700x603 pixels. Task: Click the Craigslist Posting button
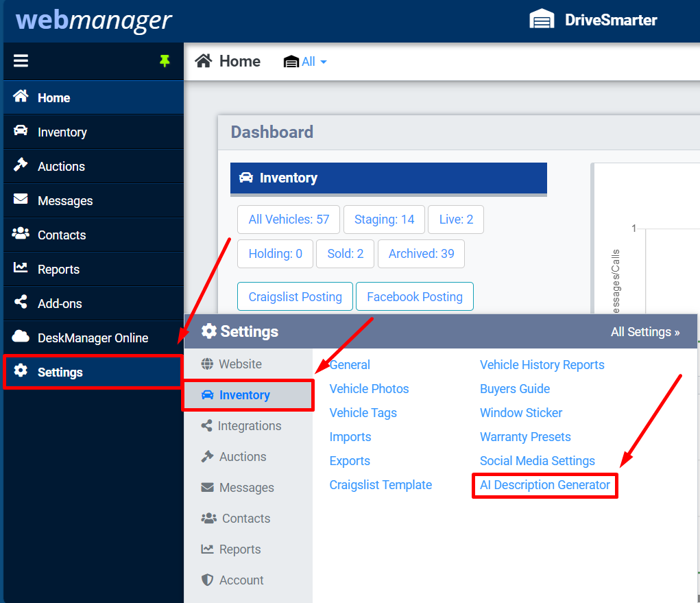pos(295,296)
